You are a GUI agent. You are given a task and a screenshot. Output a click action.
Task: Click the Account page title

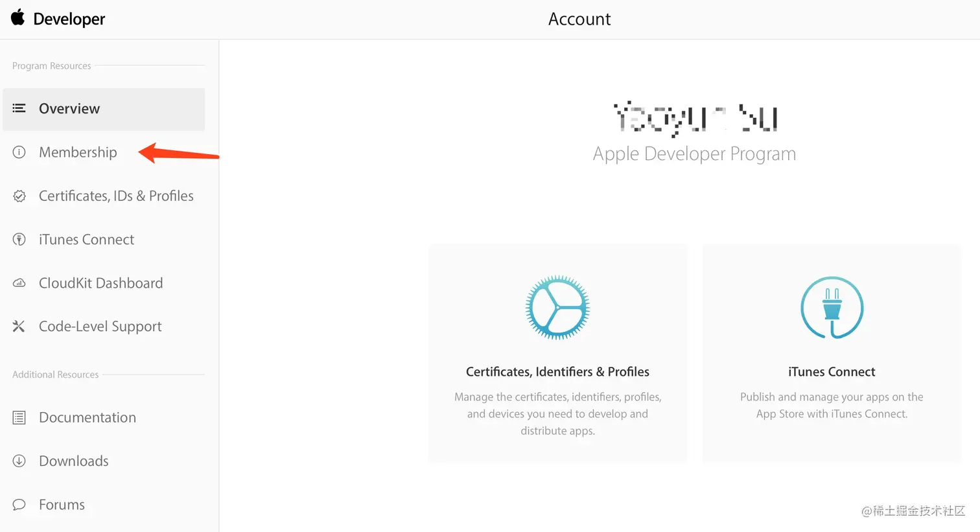[579, 18]
